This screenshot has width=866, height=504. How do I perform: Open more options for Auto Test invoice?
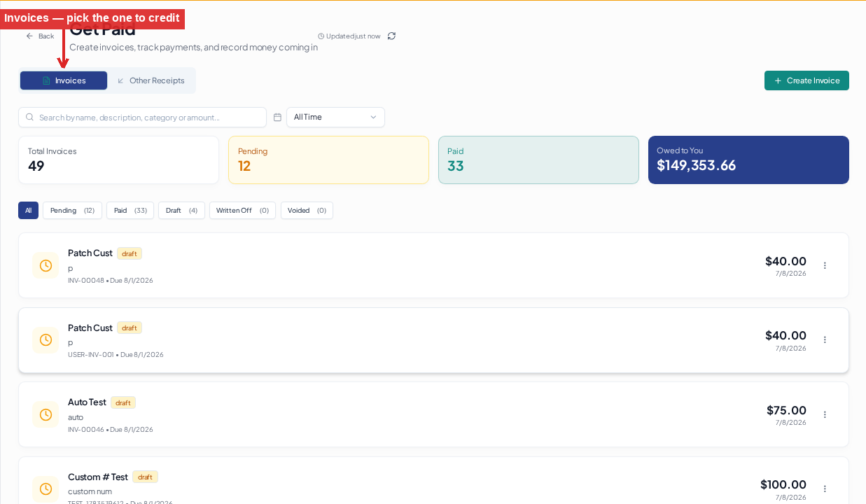tap(825, 414)
